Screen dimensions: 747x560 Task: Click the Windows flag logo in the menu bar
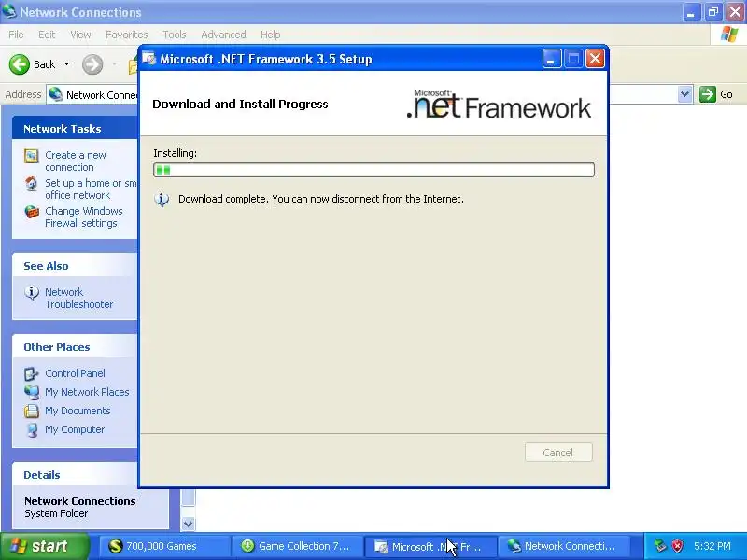pyautogui.click(x=729, y=35)
